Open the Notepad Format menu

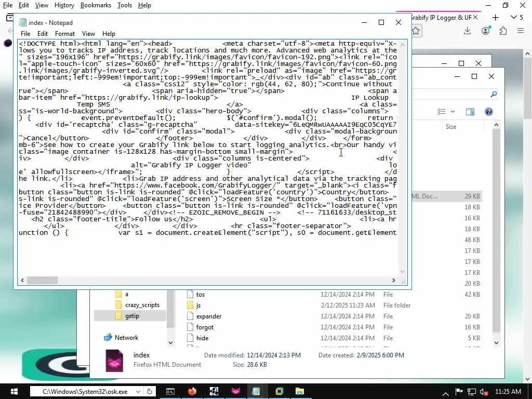pos(65,34)
